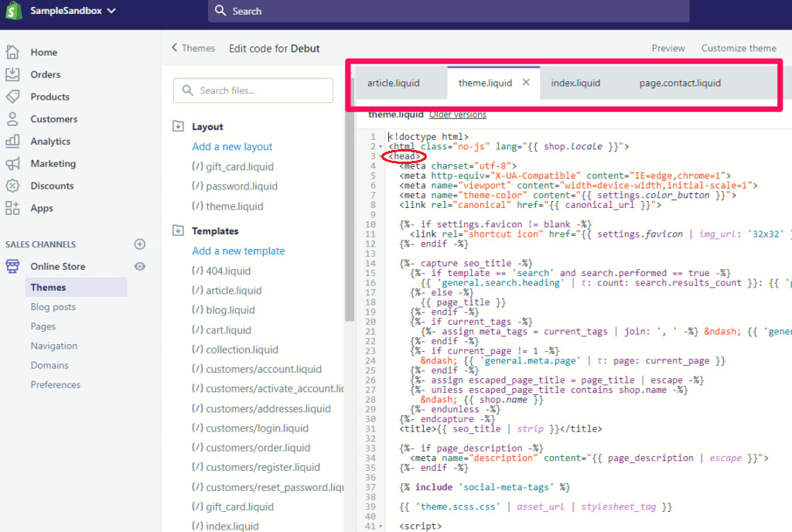Viewport: 792px width, 532px height.
Task: Focus the Search files field
Action: point(253,90)
